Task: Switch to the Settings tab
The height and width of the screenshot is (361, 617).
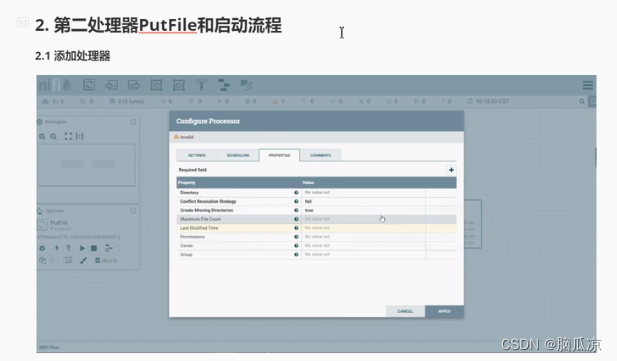Action: [197, 155]
